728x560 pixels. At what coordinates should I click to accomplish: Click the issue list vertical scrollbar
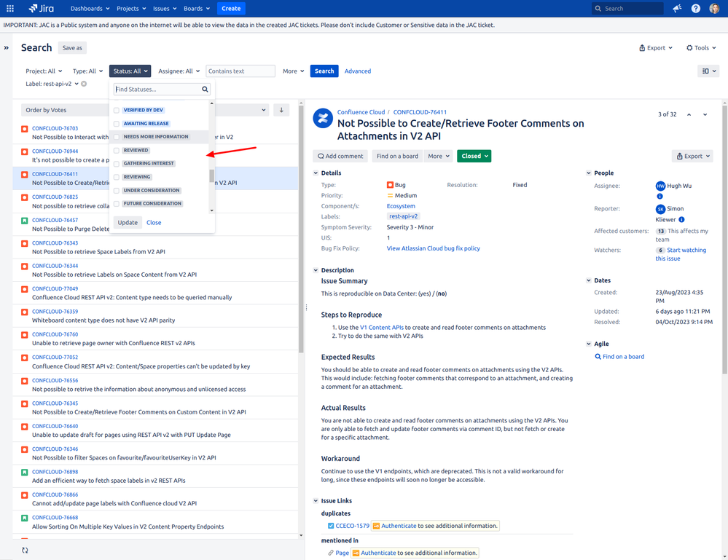coord(301,229)
